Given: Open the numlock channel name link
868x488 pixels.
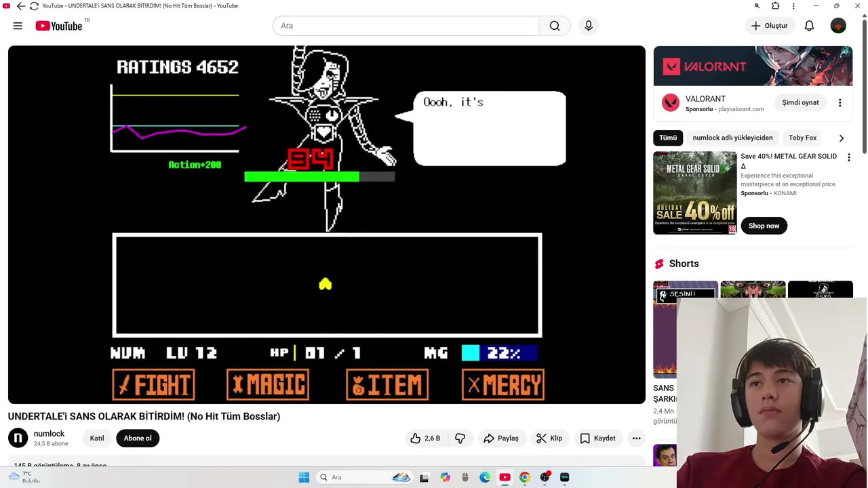Looking at the screenshot, I should pyautogui.click(x=49, y=434).
